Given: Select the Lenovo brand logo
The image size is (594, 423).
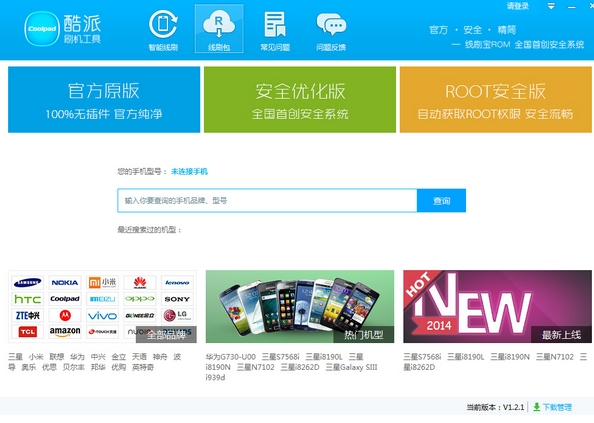Looking at the screenshot, I should (x=177, y=283).
